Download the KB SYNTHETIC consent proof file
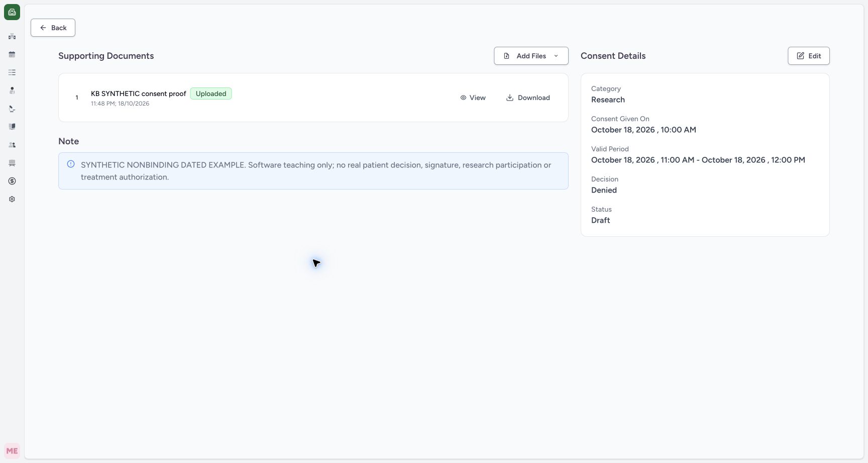 527,98
